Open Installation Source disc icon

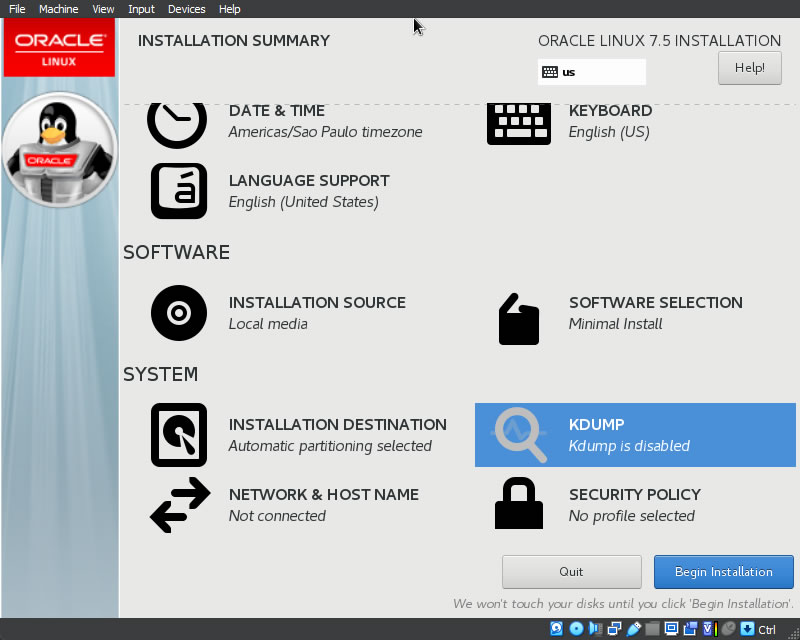(x=179, y=313)
